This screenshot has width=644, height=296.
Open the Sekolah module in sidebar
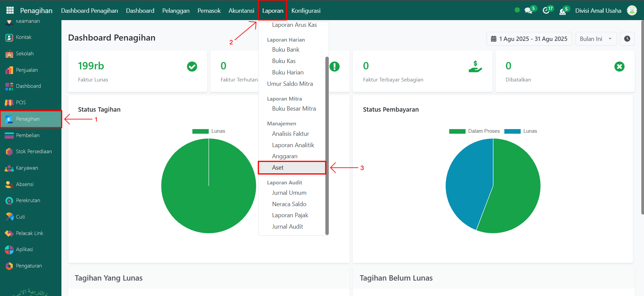(25, 54)
